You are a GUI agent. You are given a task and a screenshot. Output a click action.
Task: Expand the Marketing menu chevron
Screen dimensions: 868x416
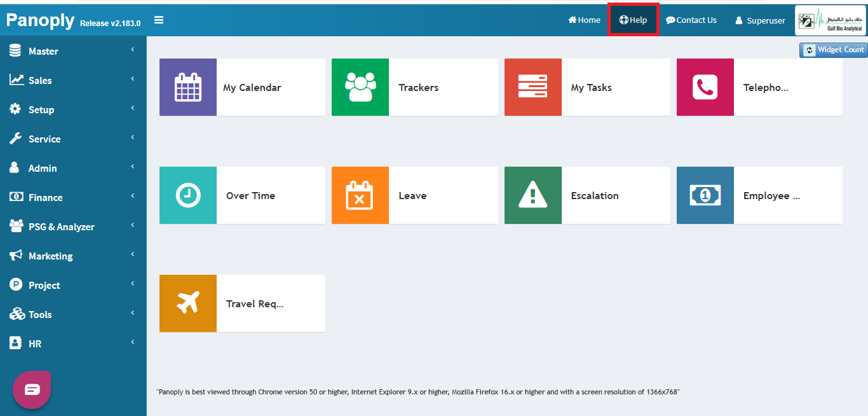pos(133,254)
